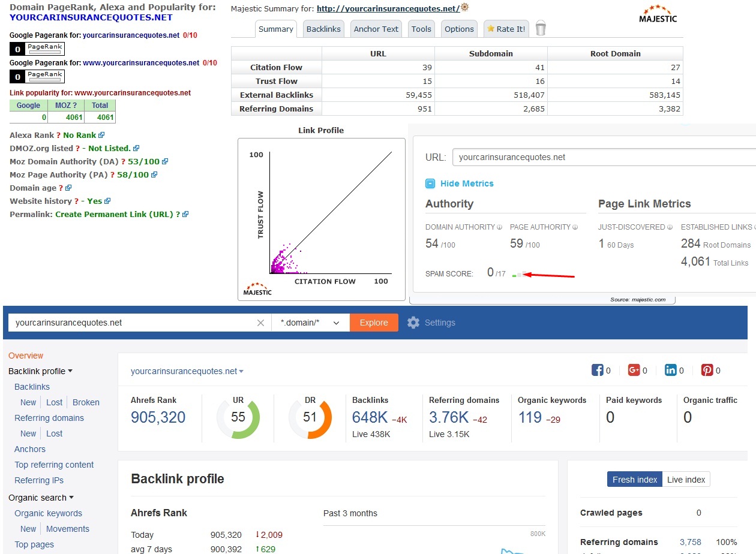Click the spam score indicator bar
Screen dimensions: 756x554
click(x=520, y=274)
